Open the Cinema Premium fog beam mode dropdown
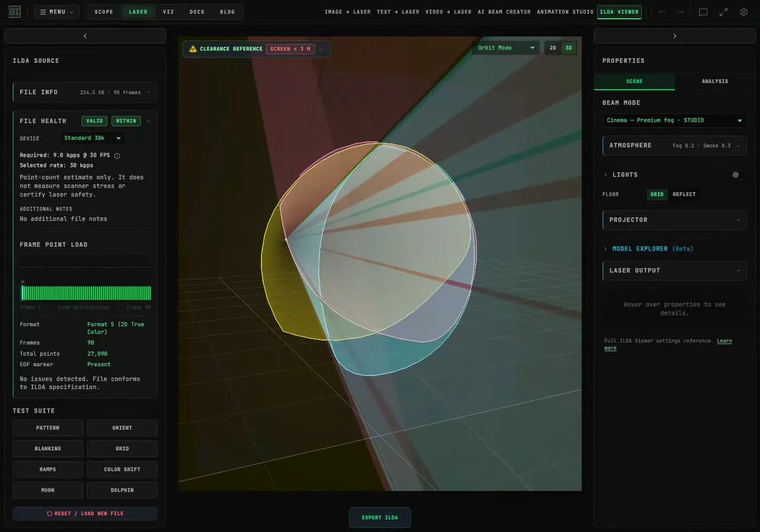The image size is (760, 532). click(x=674, y=121)
